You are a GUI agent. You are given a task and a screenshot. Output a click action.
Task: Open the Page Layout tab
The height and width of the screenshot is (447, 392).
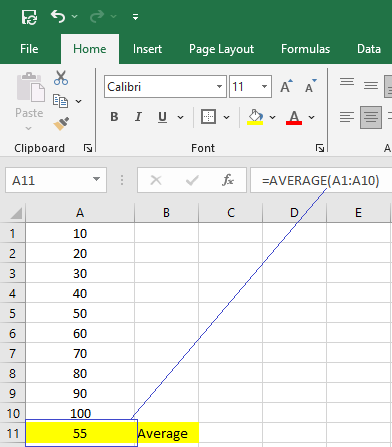[221, 49]
